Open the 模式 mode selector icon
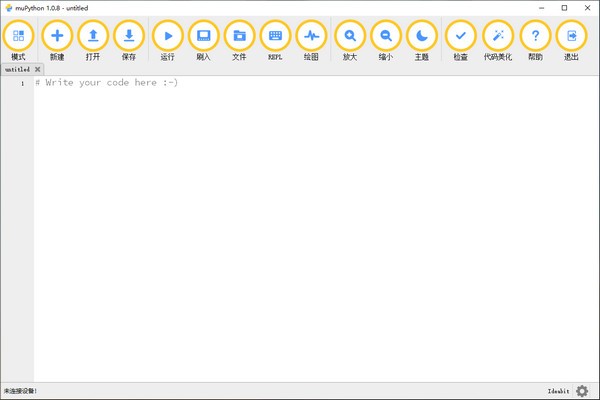This screenshot has height=400, width=600. pyautogui.click(x=18, y=36)
